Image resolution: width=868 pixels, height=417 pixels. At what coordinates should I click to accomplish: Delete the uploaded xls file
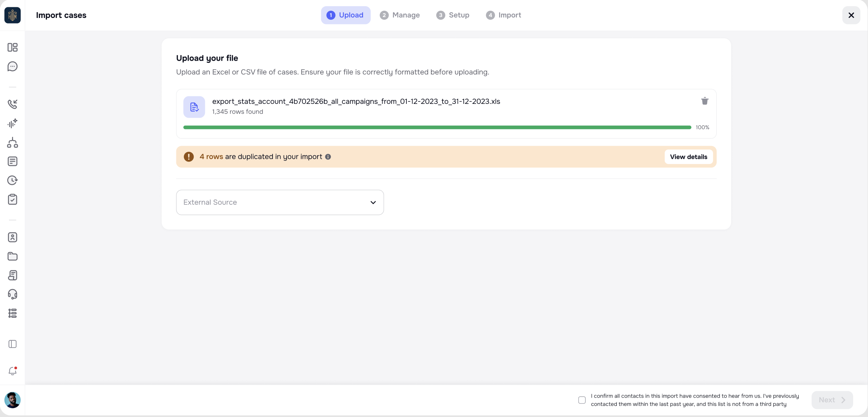(704, 101)
